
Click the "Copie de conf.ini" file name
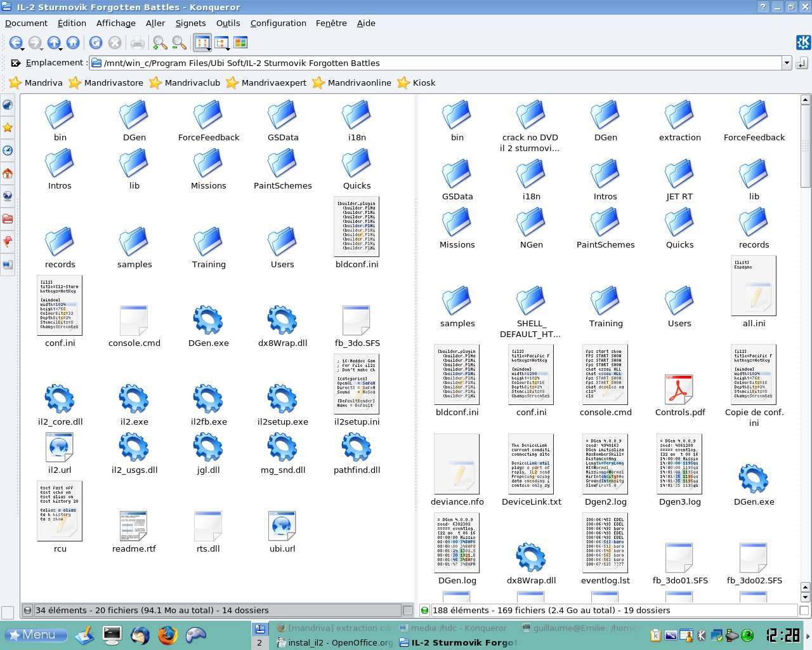click(x=754, y=417)
